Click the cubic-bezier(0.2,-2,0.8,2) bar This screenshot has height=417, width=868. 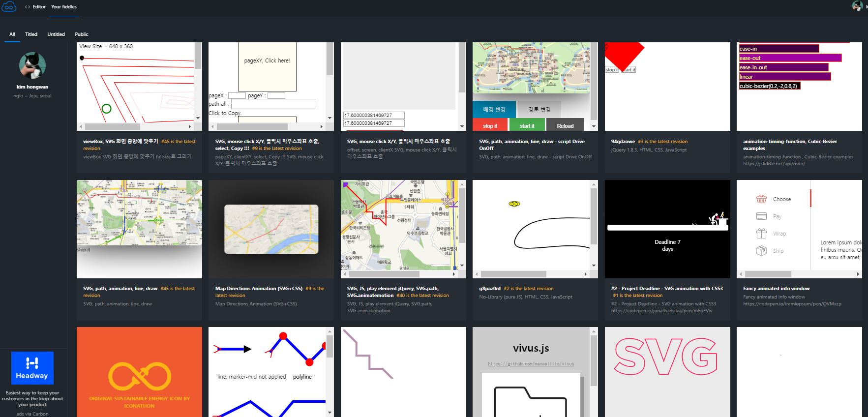point(769,86)
